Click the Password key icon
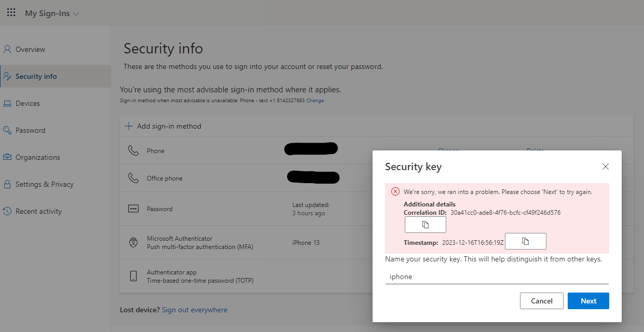Screen dimensions: 644x332 [7, 130]
